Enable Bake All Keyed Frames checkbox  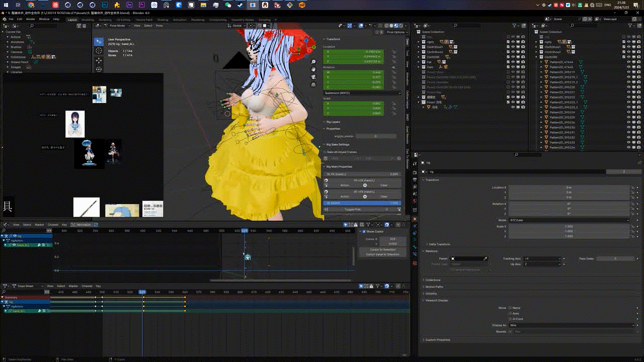click(325, 152)
